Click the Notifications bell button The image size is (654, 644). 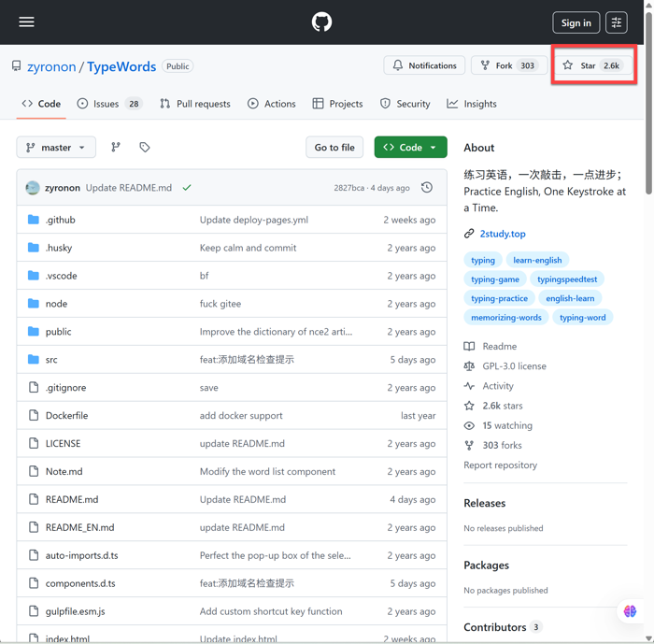pos(424,65)
